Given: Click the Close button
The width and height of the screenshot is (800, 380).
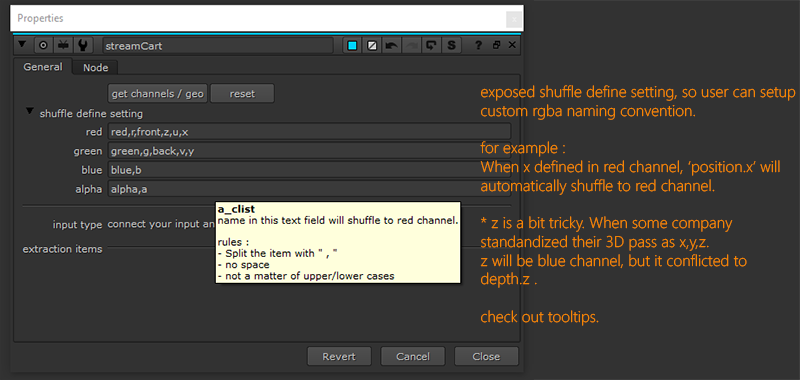Looking at the screenshot, I should pyautogui.click(x=486, y=357).
